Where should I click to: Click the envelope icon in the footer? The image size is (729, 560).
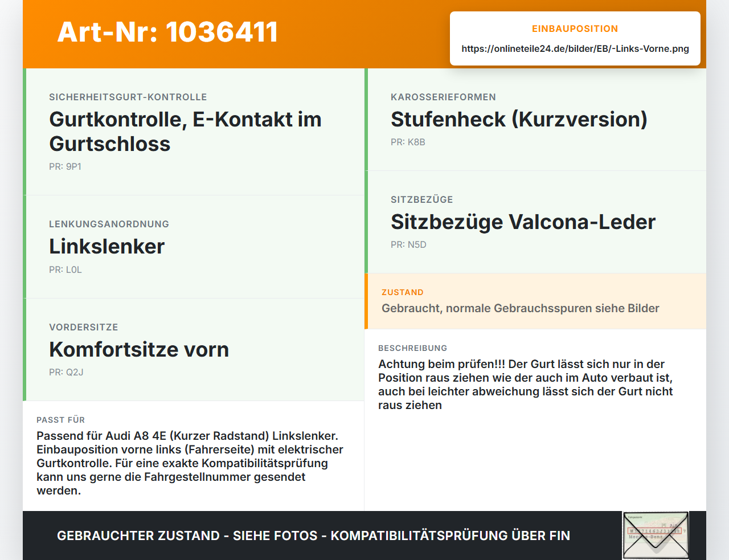pos(656,536)
